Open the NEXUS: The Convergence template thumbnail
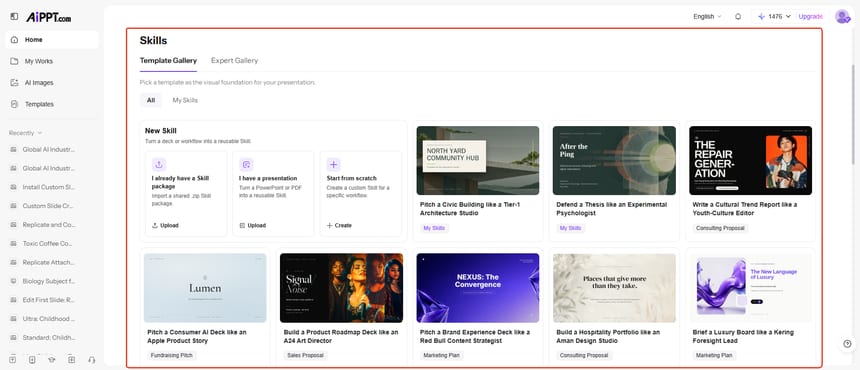 (x=478, y=288)
